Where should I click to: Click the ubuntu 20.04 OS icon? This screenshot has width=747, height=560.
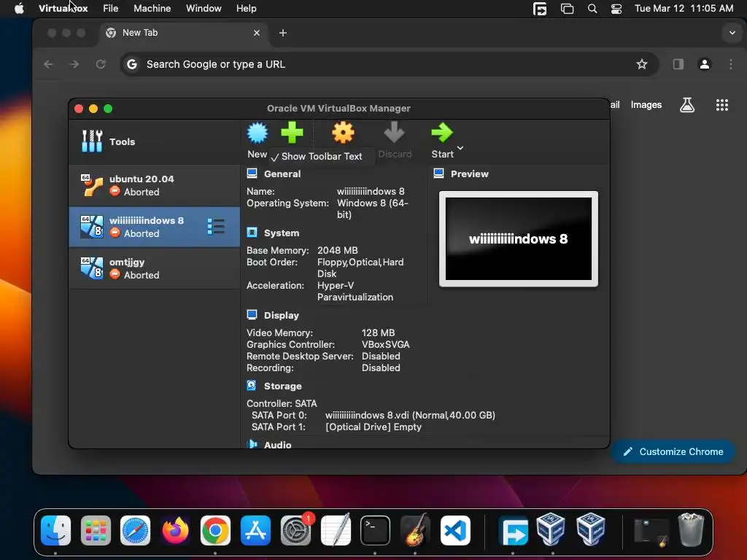pyautogui.click(x=91, y=185)
